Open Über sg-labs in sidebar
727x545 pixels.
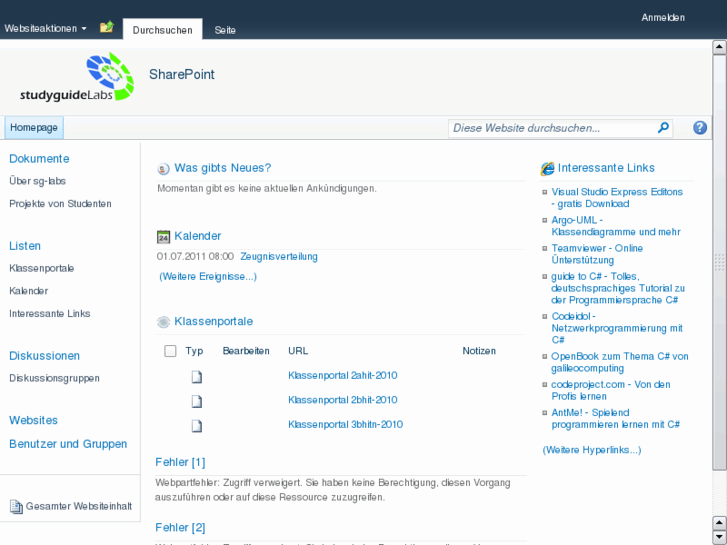point(38,181)
